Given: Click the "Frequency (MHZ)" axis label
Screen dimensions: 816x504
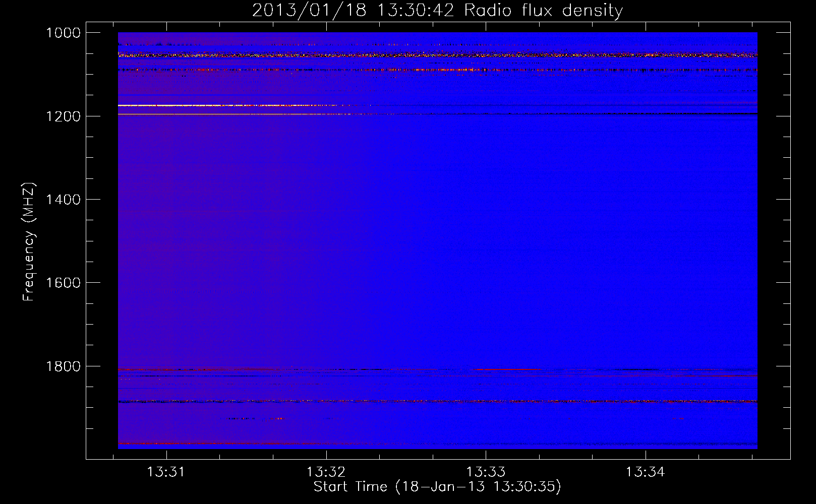Looking at the screenshot, I should click(29, 241).
